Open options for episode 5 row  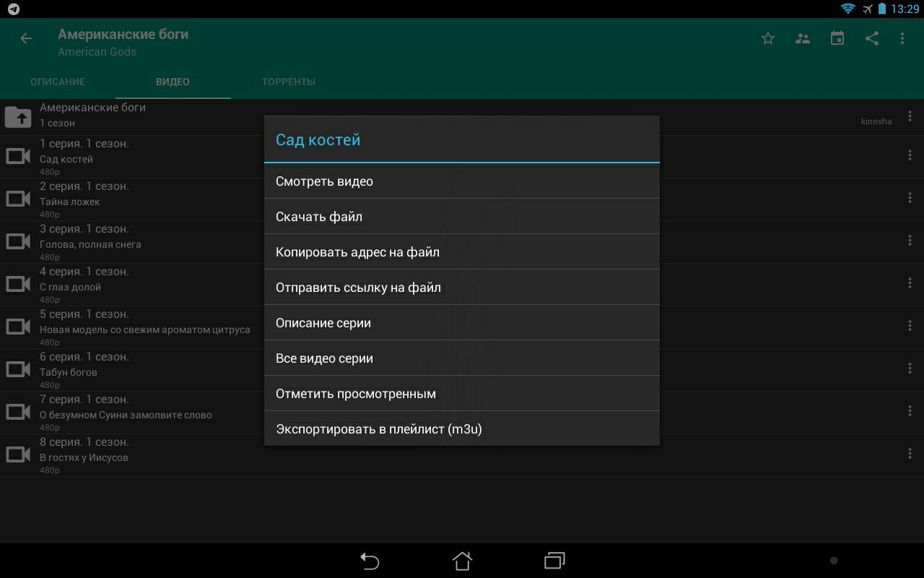[x=910, y=326]
